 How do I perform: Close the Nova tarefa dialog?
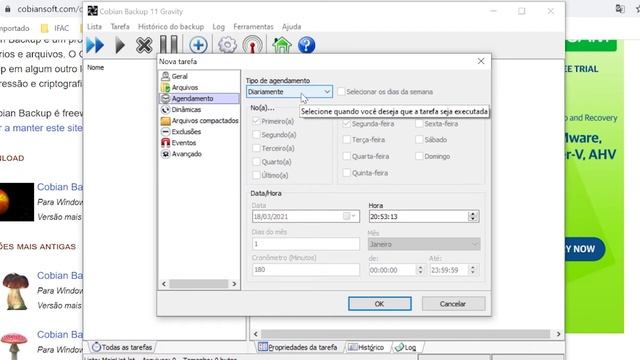click(481, 61)
